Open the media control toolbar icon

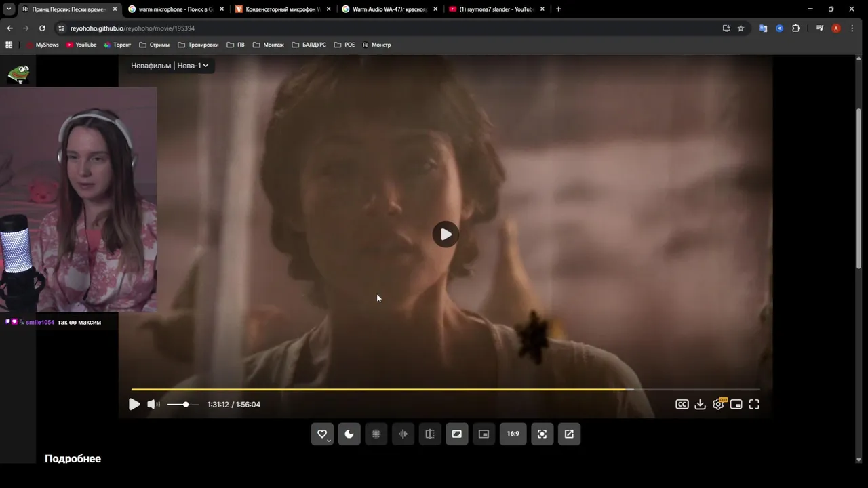pos(820,28)
